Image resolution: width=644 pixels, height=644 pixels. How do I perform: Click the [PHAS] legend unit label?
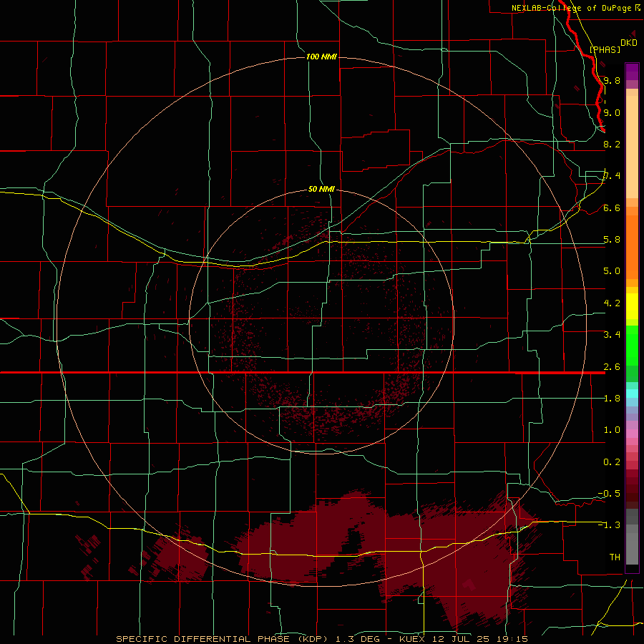(605, 49)
